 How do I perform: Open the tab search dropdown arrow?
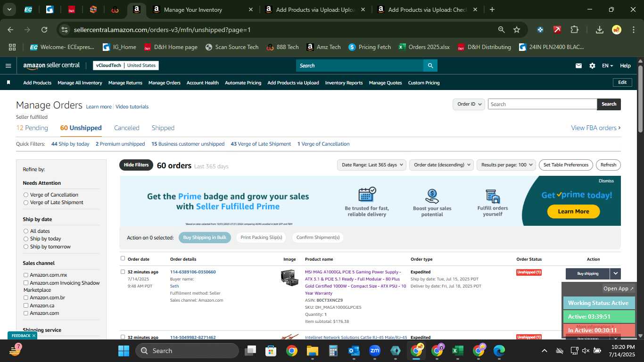click(x=9, y=9)
